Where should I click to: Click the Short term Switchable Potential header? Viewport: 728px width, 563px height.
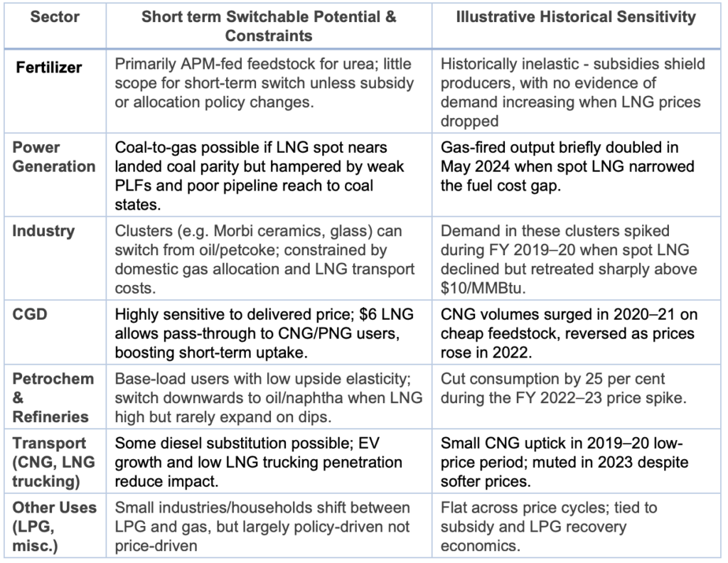[268, 26]
